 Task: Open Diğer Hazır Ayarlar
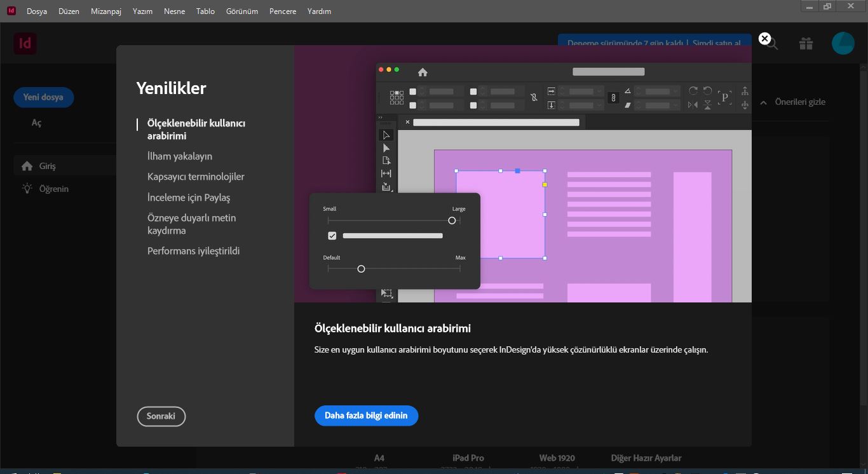pos(646,458)
